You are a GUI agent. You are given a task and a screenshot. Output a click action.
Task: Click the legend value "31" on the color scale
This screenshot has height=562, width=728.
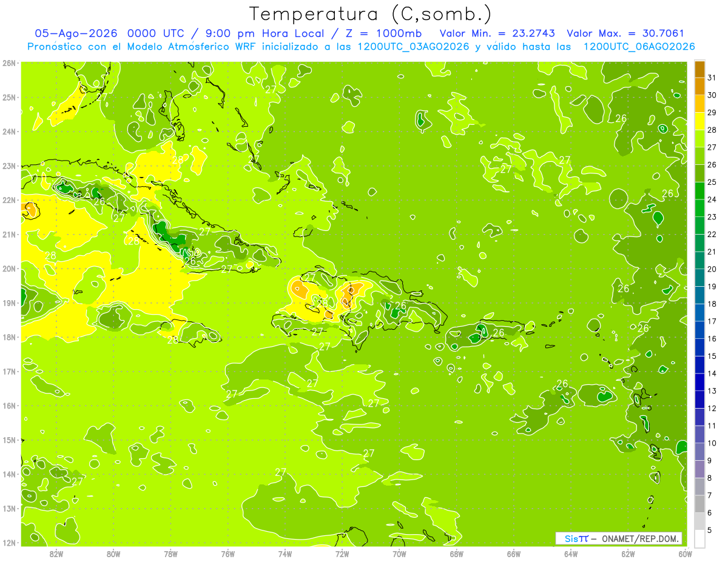712,78
